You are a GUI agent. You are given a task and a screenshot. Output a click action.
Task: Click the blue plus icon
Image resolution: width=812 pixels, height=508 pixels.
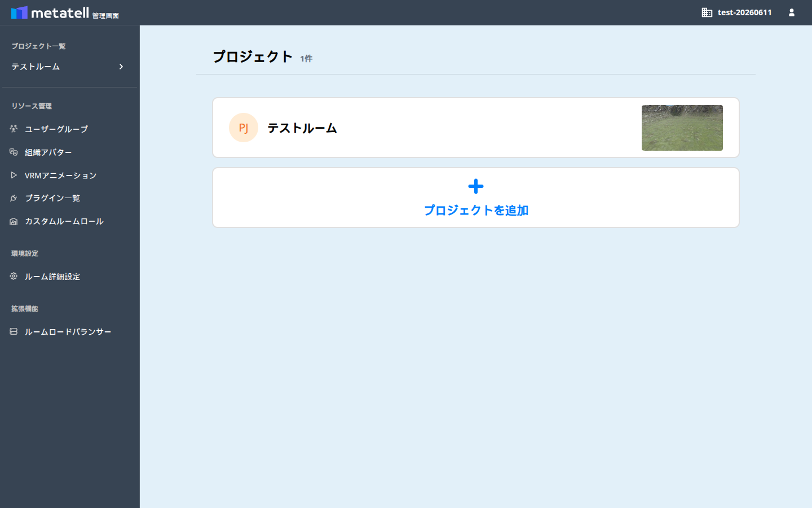coord(476,186)
